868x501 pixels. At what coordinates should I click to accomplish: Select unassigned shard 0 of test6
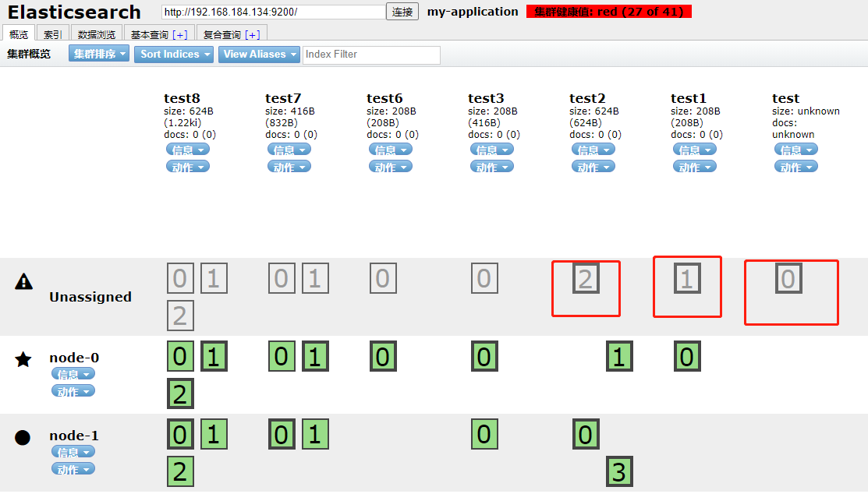(383, 278)
